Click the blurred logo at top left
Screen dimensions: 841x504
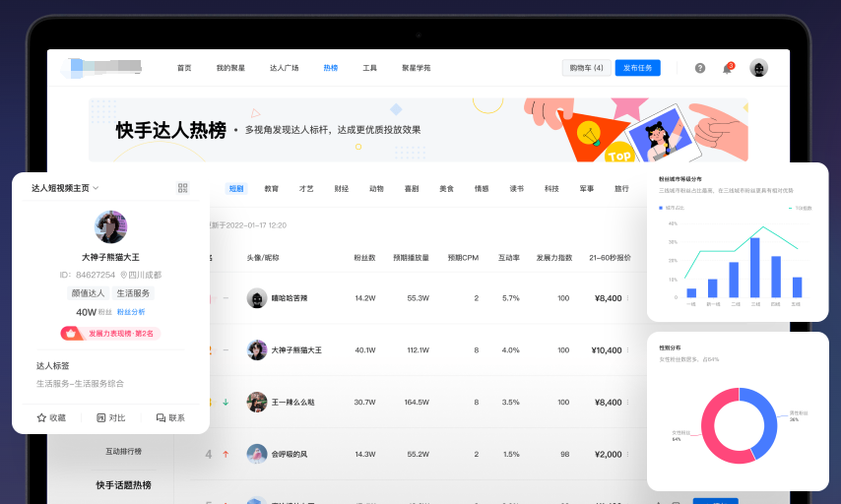tap(101, 67)
